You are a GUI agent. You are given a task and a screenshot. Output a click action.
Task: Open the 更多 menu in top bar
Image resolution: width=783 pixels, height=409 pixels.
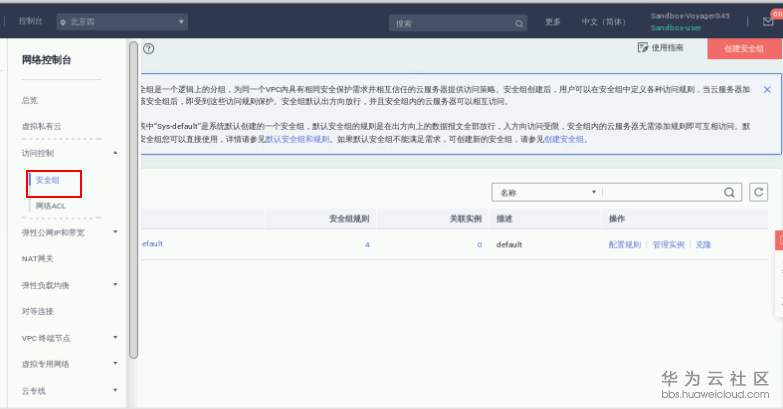pyautogui.click(x=552, y=22)
